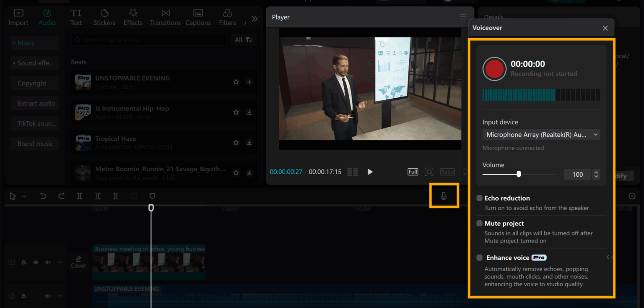644x308 pixels.
Task: Open the Player panel hamburger menu
Action: point(462,17)
